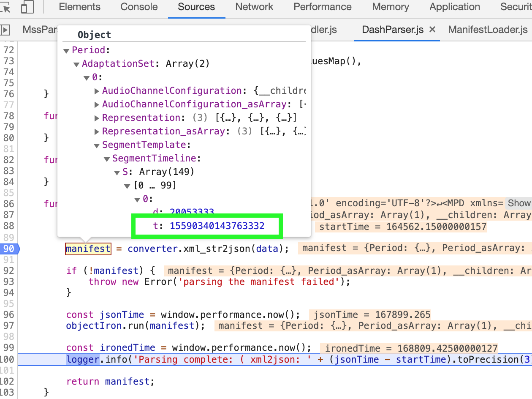Expand the Representation array node
The width and height of the screenshot is (532, 399).
tap(97, 118)
